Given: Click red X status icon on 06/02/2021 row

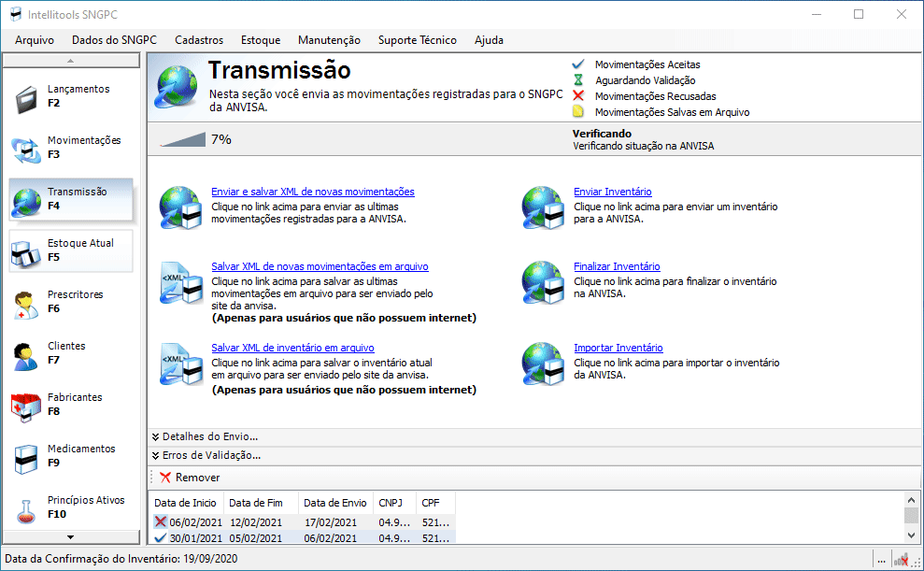Looking at the screenshot, I should [161, 521].
